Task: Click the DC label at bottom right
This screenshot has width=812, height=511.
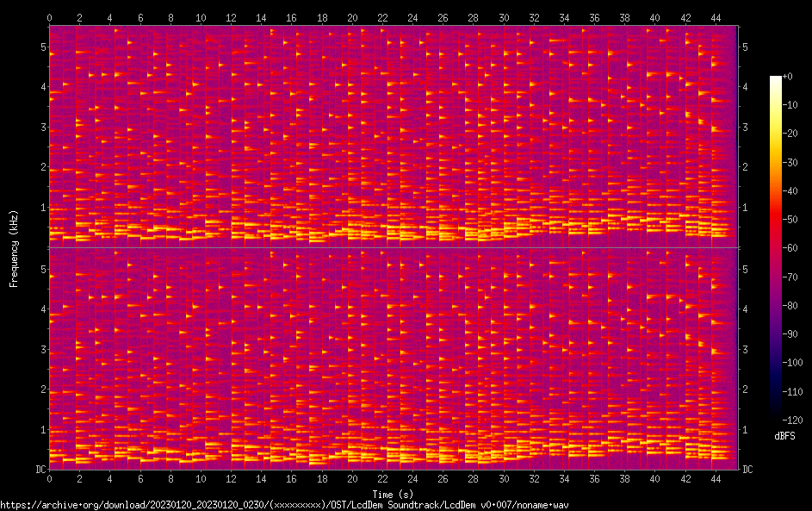Action: 747,470
